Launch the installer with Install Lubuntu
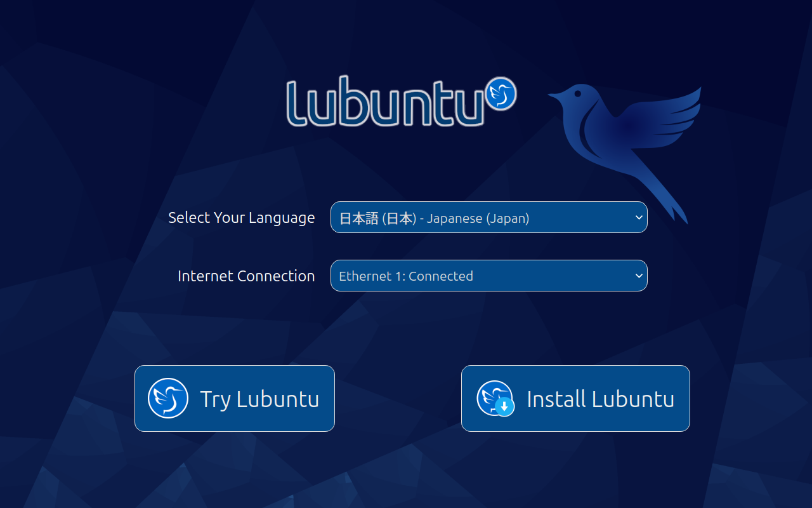This screenshot has width=812, height=508. coord(575,398)
